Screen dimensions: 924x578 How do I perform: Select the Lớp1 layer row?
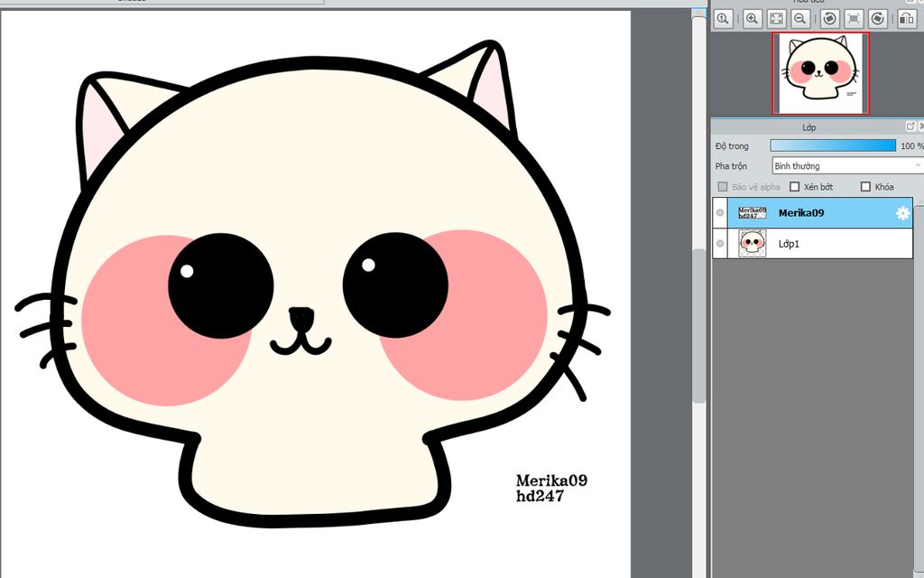(x=813, y=244)
